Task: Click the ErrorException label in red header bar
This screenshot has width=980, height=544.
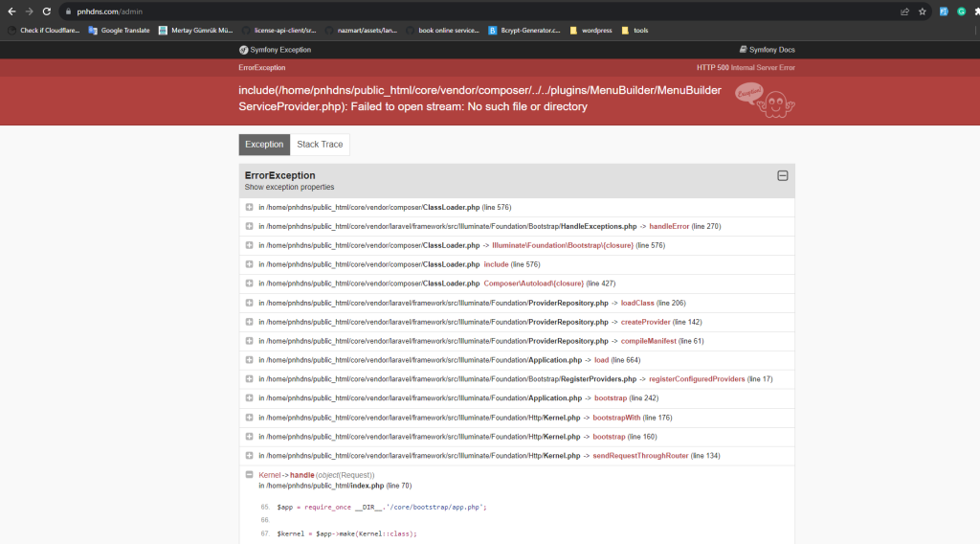Action: coord(262,68)
